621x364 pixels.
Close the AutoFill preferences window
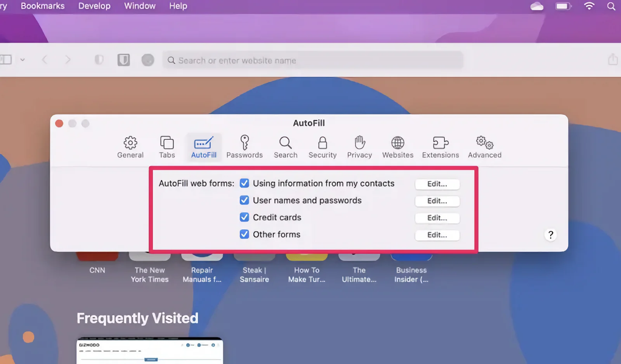tap(59, 123)
